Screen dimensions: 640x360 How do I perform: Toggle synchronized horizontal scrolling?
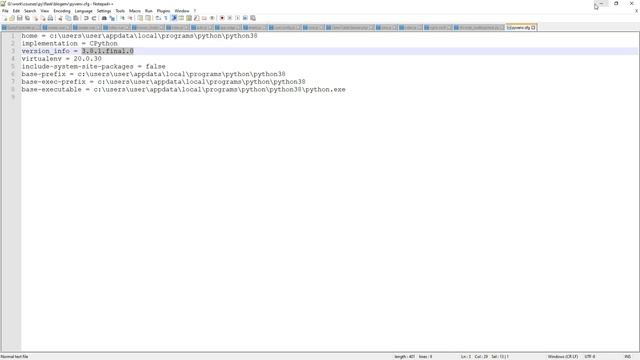click(x=148, y=18)
